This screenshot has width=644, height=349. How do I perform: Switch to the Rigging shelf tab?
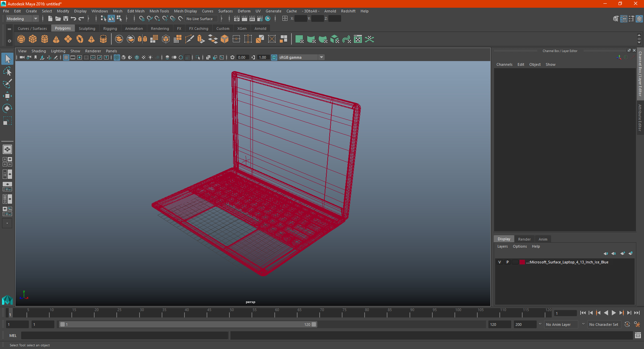click(110, 29)
